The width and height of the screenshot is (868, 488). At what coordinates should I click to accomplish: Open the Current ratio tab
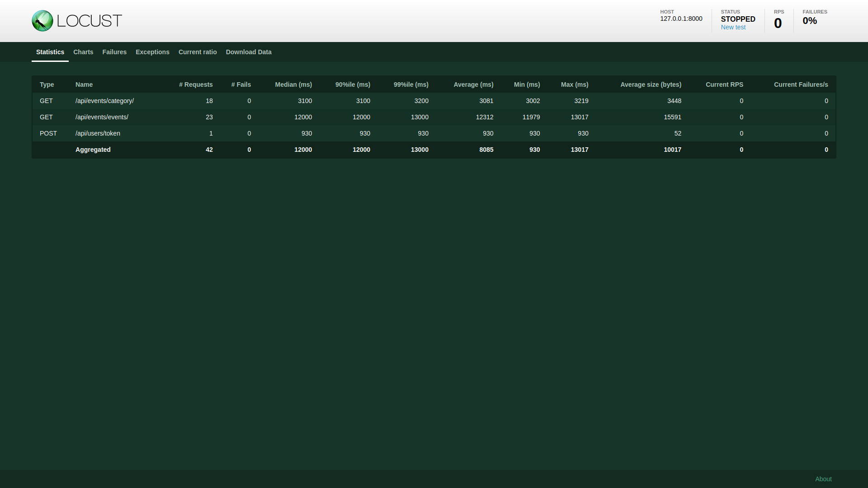pos(197,52)
